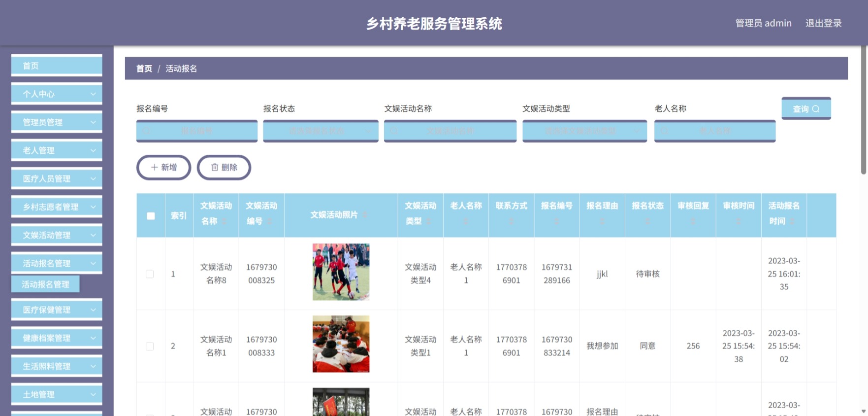Click the 查询 search button
The width and height of the screenshot is (868, 416).
coord(806,108)
